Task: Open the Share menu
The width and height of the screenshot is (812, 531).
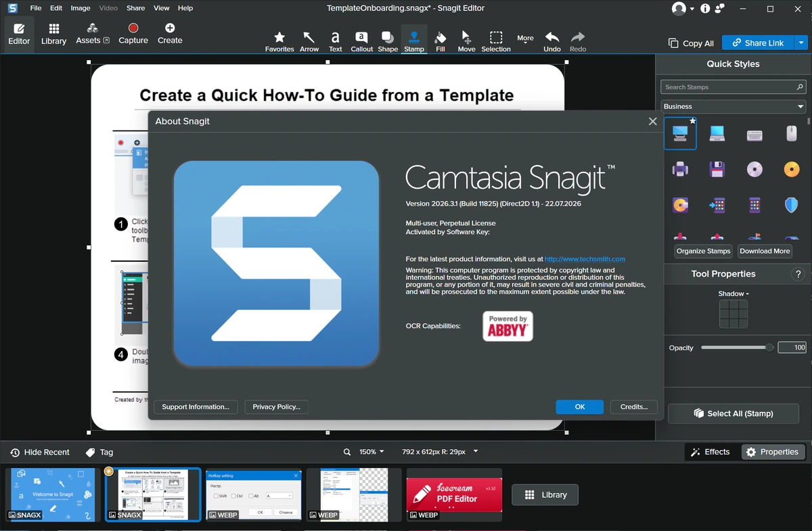Action: [135, 8]
